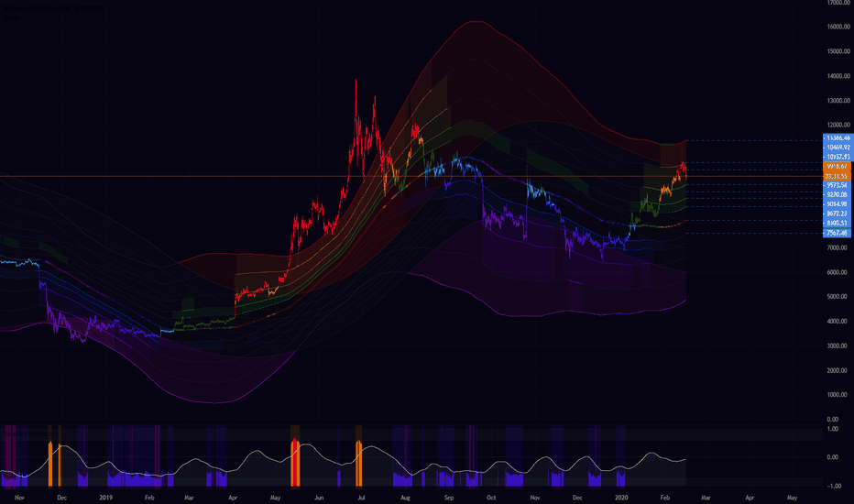Screen dimensions: 854x504
Task: Click the 1.00 oscillator scale label
Action: (x=833, y=429)
